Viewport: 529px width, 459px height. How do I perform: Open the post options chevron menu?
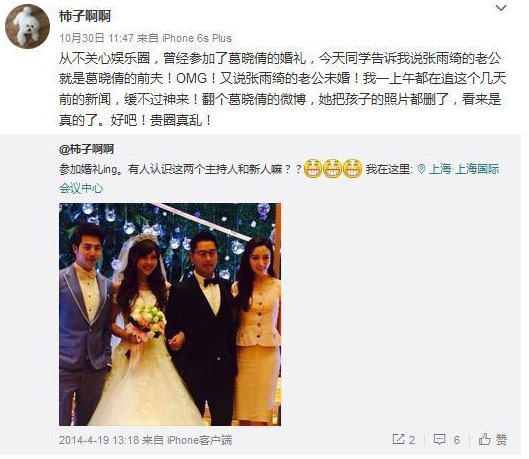click(x=501, y=8)
